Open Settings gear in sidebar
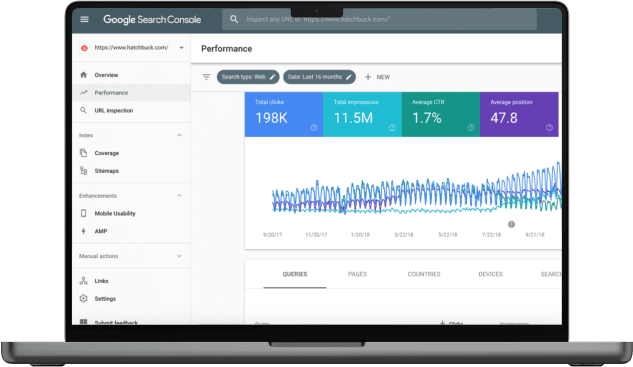Image resolution: width=633 pixels, height=367 pixels. (x=84, y=298)
